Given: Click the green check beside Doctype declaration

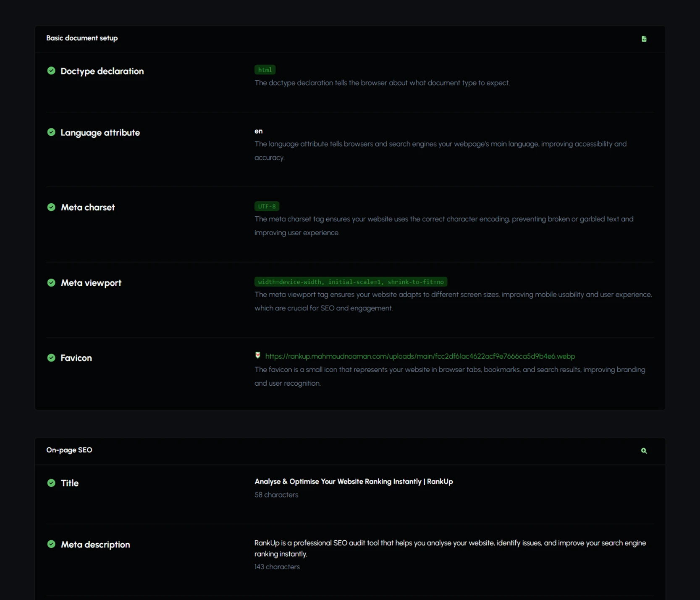Looking at the screenshot, I should coord(51,71).
